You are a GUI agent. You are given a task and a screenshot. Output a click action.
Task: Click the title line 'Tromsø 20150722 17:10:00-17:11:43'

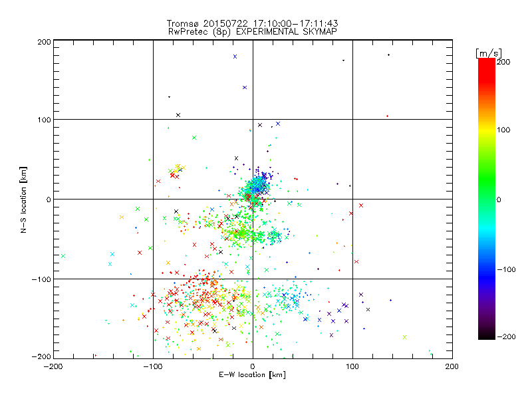coord(253,23)
